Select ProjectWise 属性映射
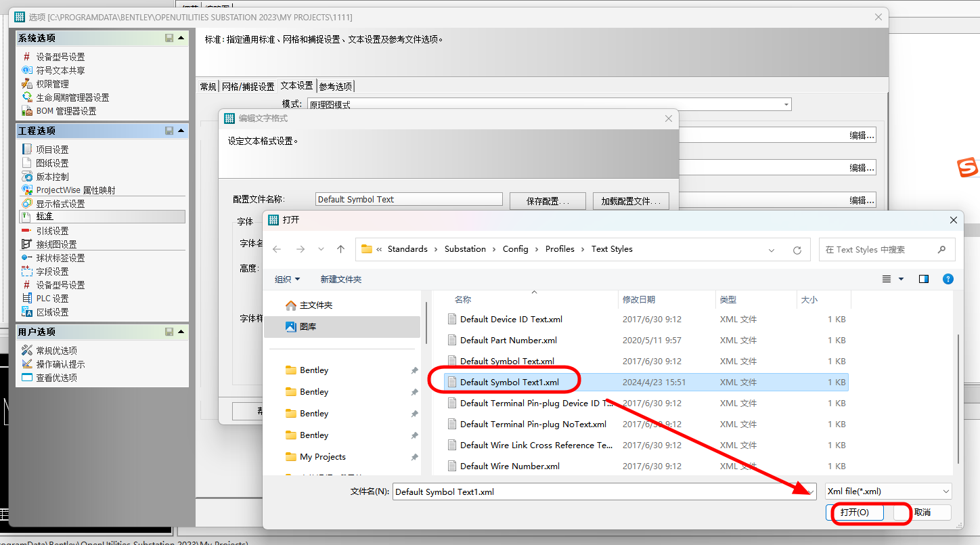The width and height of the screenshot is (980, 545). 76,190
